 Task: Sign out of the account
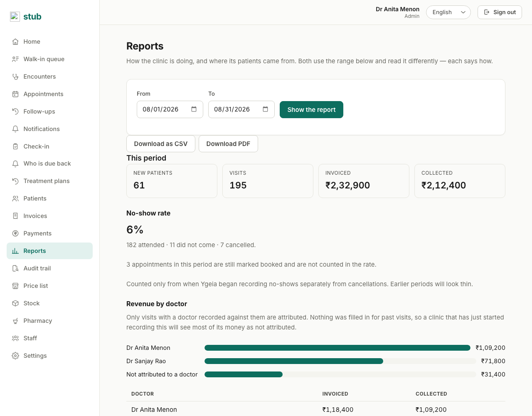500,12
